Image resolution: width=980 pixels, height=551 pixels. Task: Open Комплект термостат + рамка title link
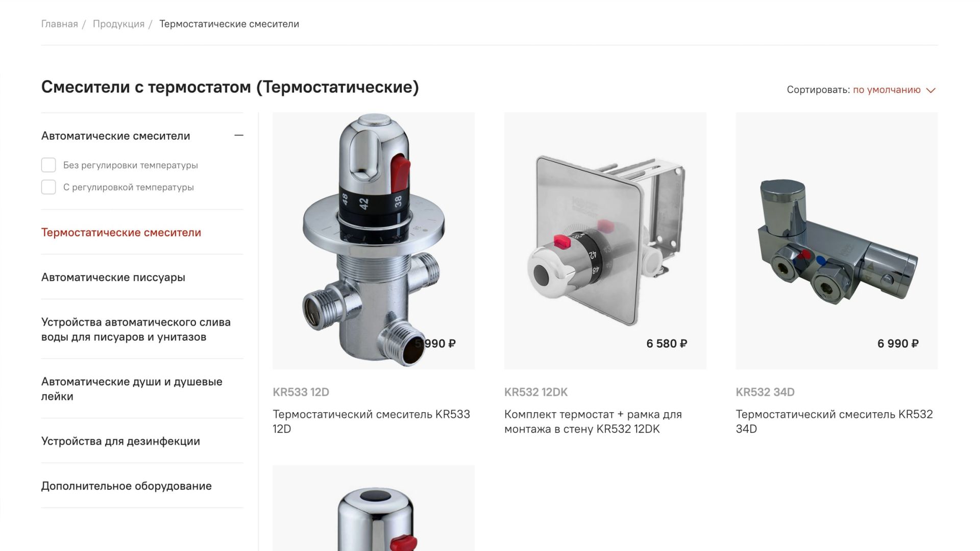[593, 421]
